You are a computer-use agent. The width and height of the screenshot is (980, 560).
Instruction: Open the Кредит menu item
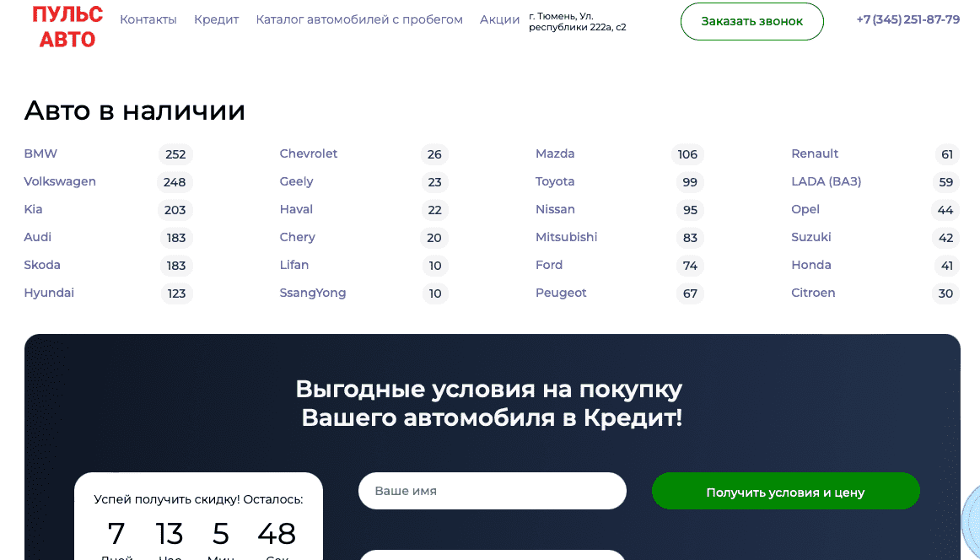pos(217,19)
